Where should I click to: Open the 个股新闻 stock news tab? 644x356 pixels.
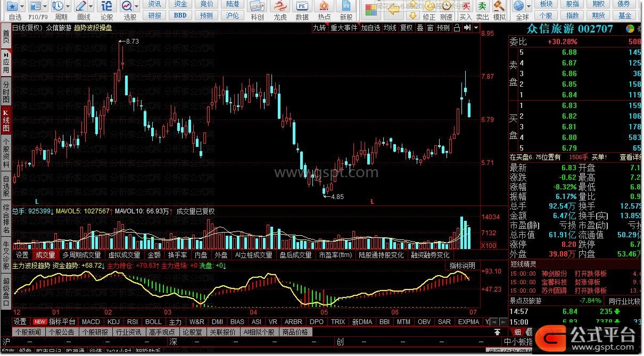28,332
